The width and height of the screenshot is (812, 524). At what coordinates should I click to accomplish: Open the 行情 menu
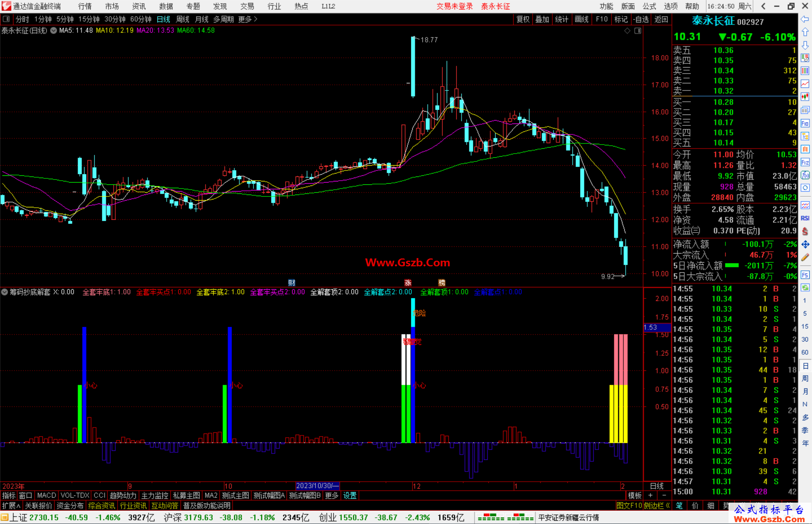85,6
